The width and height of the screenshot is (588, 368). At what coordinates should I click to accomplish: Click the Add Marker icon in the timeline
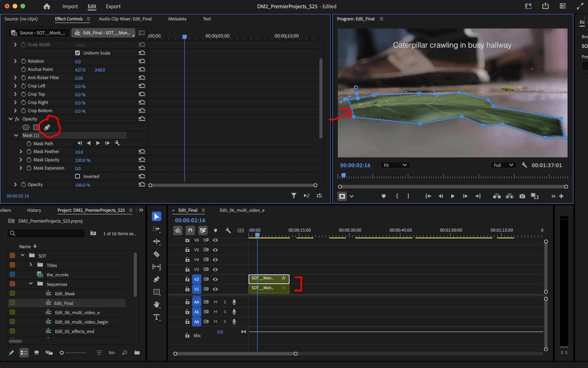tap(215, 230)
